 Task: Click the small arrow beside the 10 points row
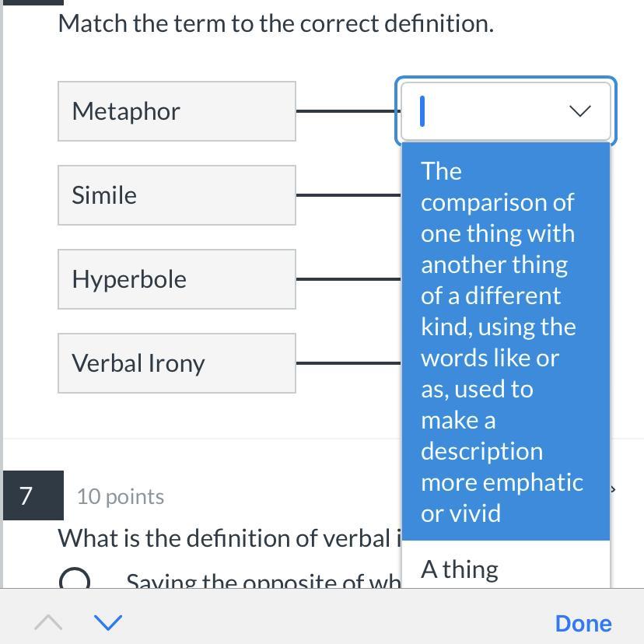point(613,489)
